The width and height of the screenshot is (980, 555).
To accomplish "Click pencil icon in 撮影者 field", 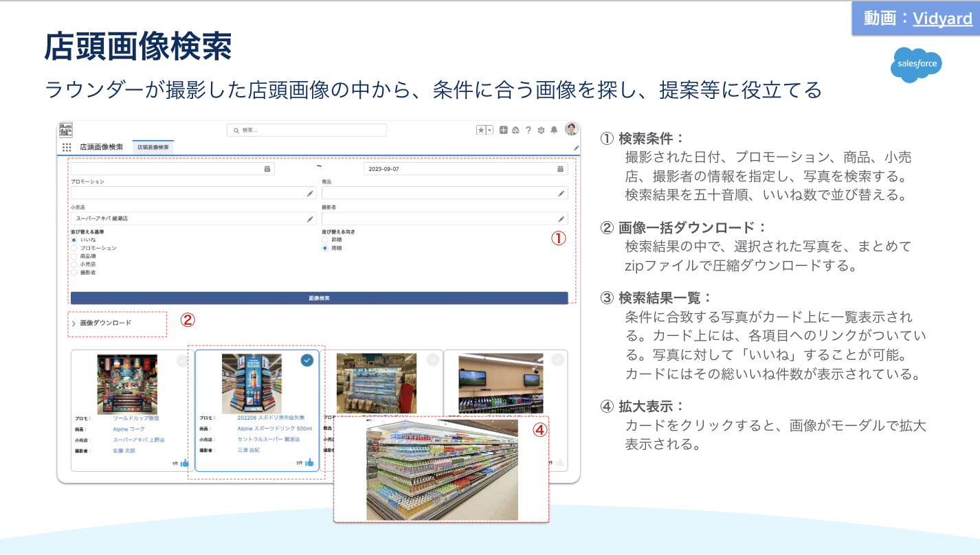I will pyautogui.click(x=561, y=219).
